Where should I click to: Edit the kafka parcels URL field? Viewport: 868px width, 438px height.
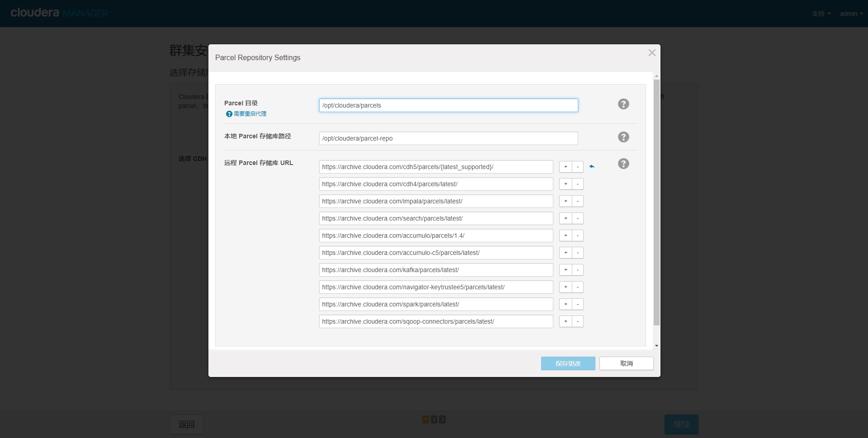pyautogui.click(x=436, y=270)
